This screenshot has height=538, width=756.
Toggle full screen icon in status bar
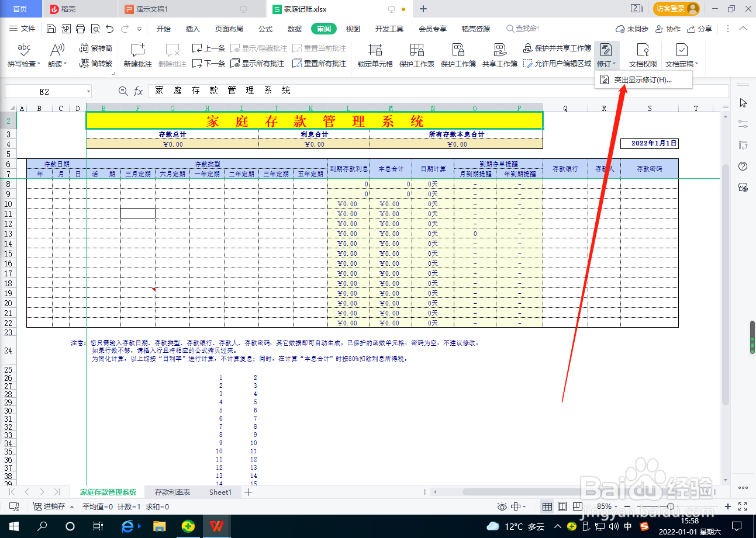pos(743,506)
